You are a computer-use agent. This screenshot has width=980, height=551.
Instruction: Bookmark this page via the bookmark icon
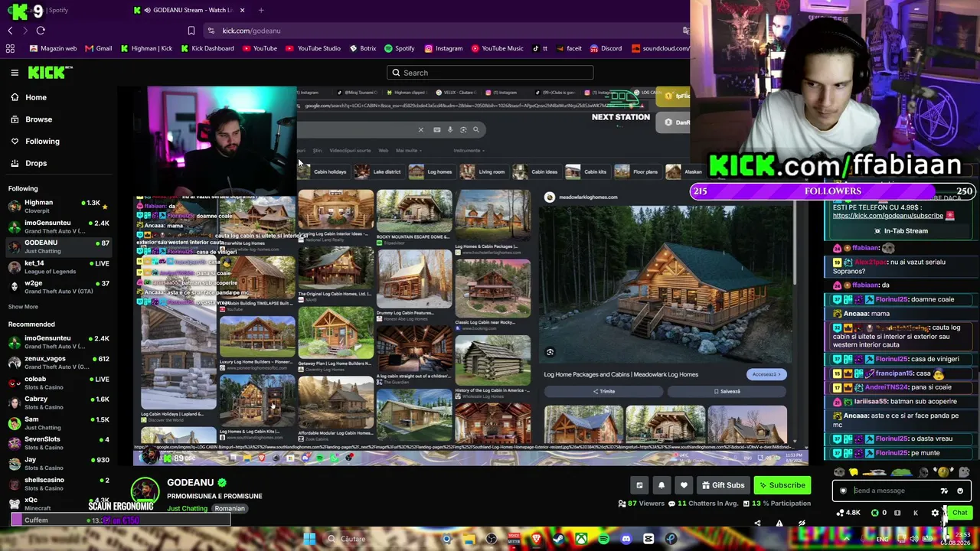point(191,31)
